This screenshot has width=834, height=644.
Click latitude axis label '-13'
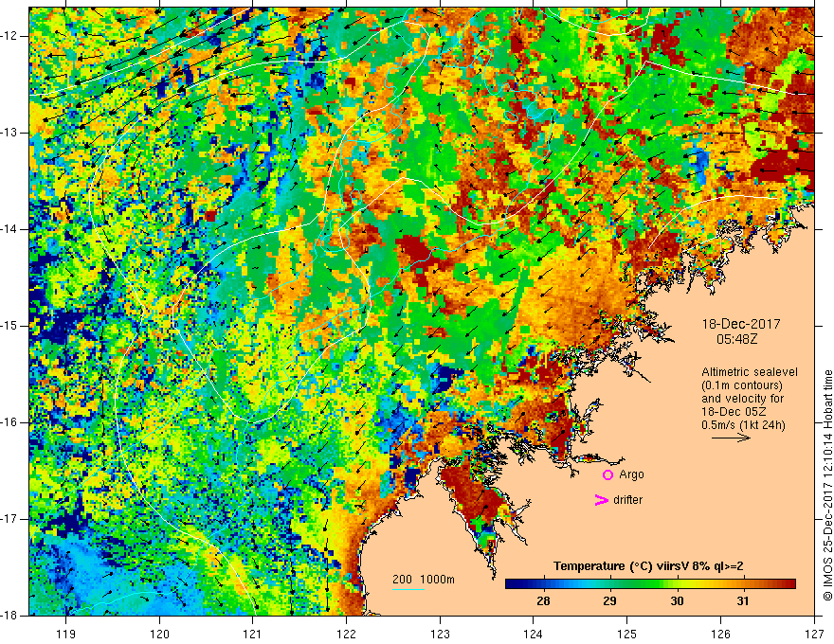(x=10, y=133)
